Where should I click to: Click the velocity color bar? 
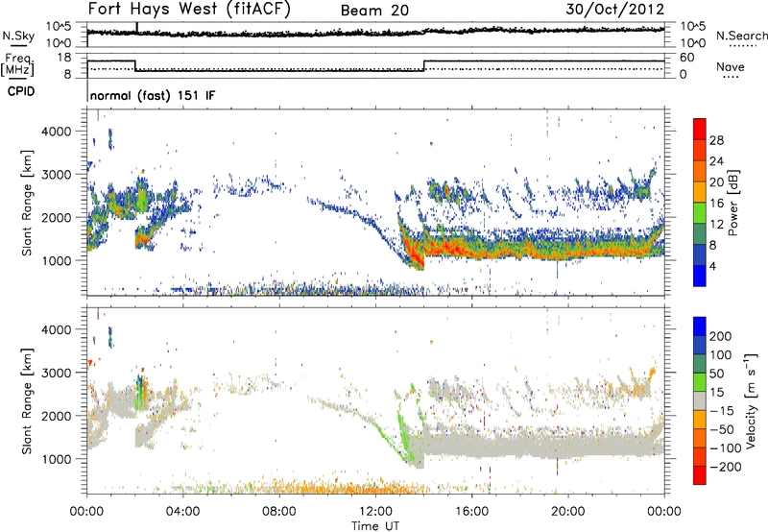pyautogui.click(x=700, y=400)
